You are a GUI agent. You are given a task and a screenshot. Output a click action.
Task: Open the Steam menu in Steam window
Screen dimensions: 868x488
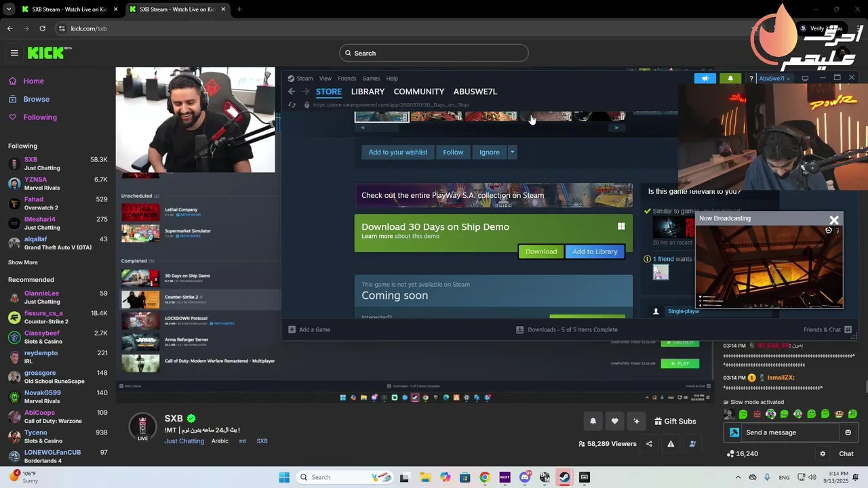coord(304,78)
